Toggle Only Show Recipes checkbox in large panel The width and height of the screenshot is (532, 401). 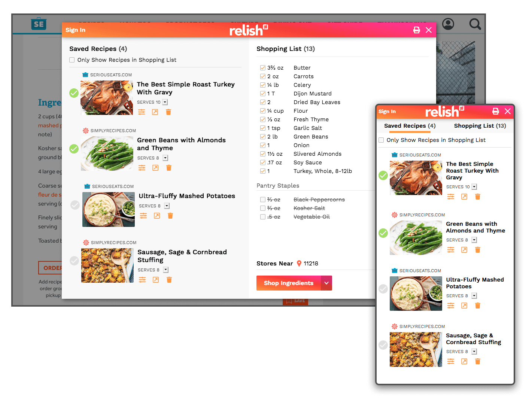pyautogui.click(x=72, y=60)
